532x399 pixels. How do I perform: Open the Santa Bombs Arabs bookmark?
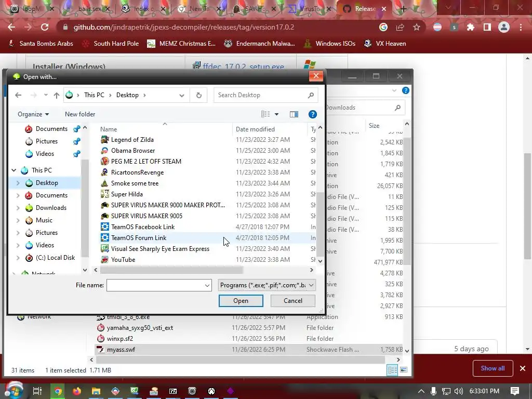[x=41, y=44]
